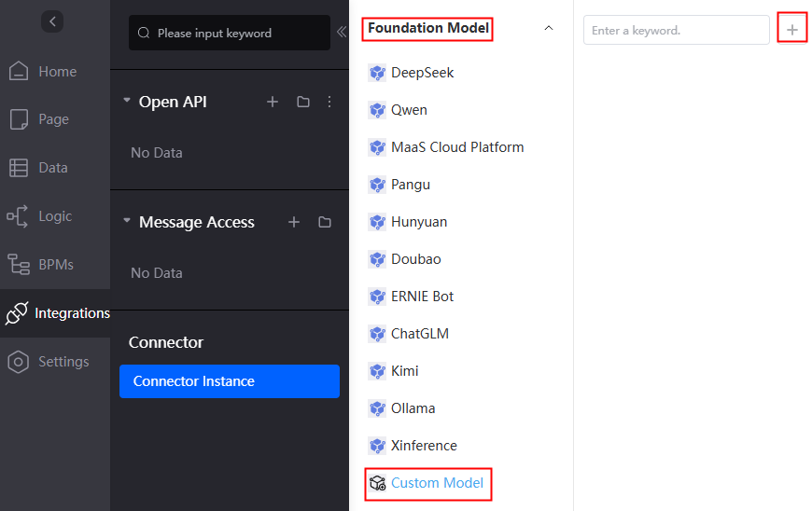This screenshot has height=511, width=812.
Task: Select ChatGLM label in list
Action: [x=420, y=334]
